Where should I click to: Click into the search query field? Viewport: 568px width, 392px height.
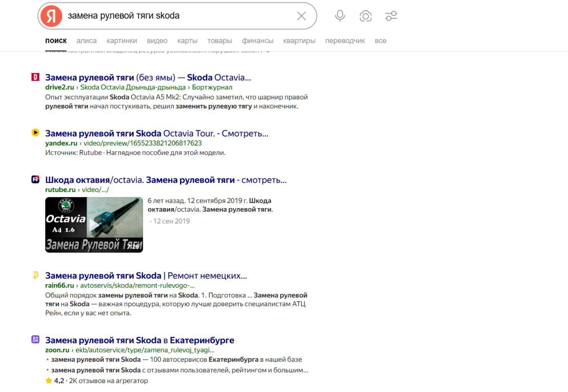177,16
